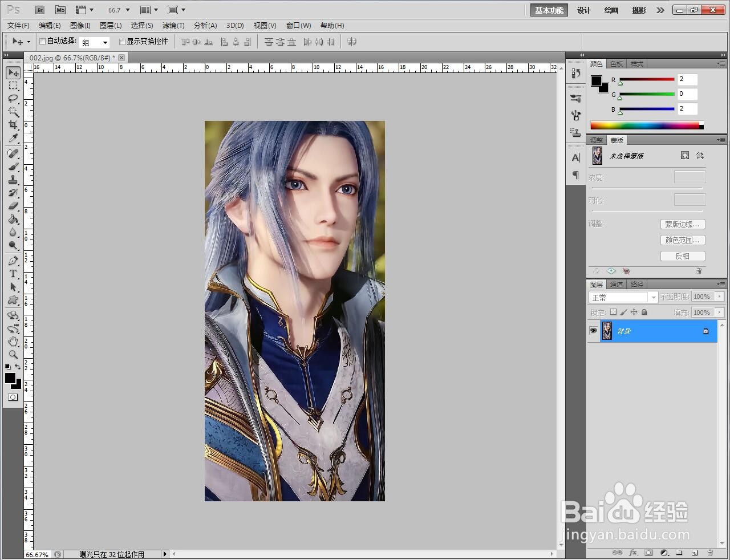Close the 002.jpg document tab
This screenshot has width=730, height=560.
[x=121, y=58]
